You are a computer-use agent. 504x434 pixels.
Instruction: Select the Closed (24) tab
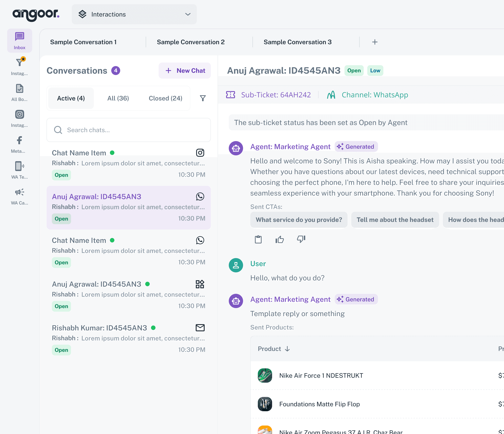[165, 98]
